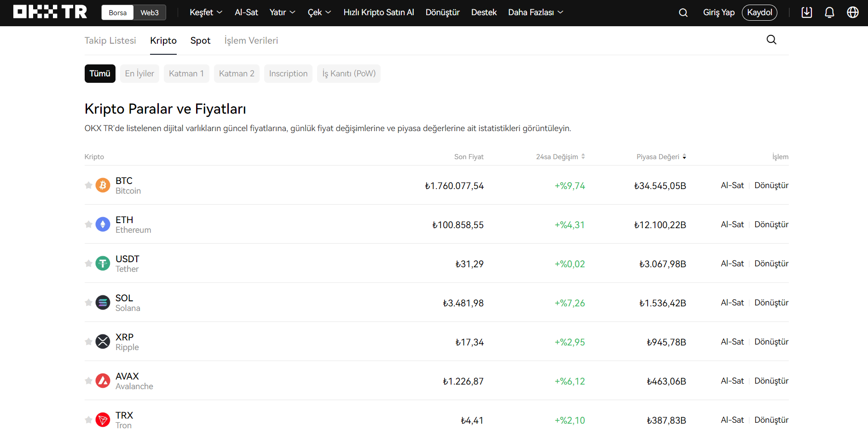Select the Katman 1 filter
This screenshot has width=868, height=437.
pyautogui.click(x=186, y=74)
